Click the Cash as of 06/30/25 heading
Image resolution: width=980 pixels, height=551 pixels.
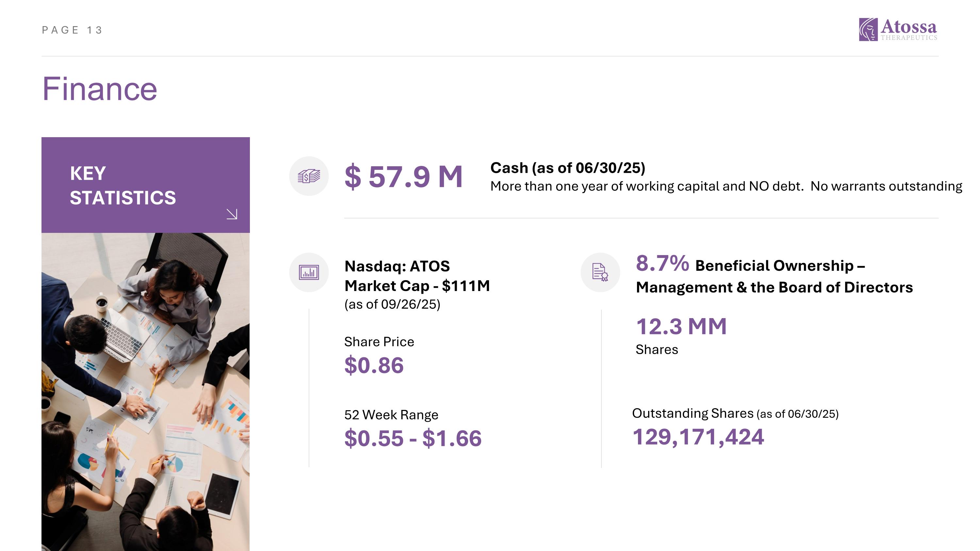[568, 168]
